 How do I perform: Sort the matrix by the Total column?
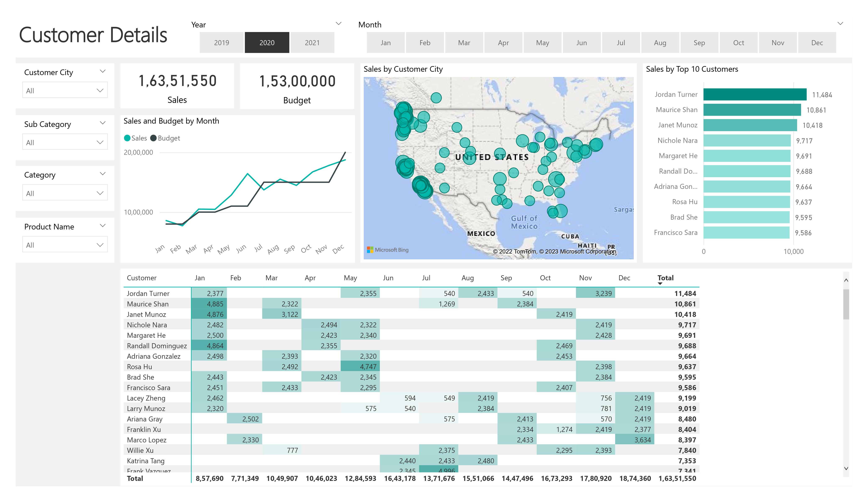tap(666, 278)
